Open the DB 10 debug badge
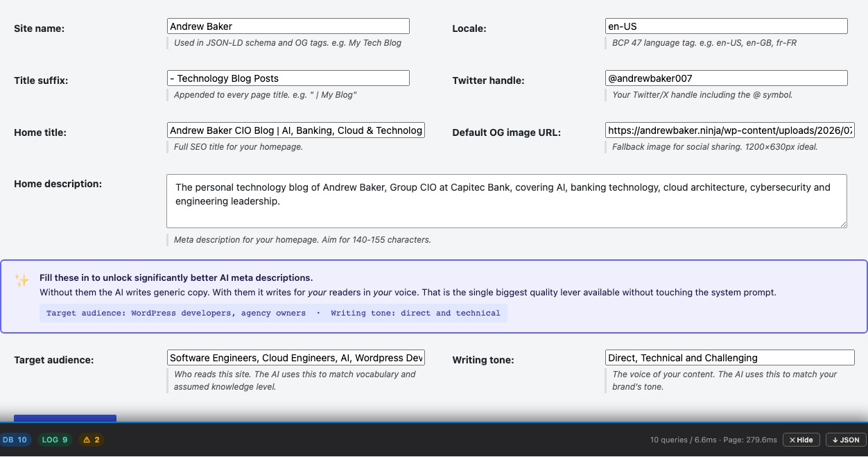The width and height of the screenshot is (868, 457). pyautogui.click(x=15, y=440)
